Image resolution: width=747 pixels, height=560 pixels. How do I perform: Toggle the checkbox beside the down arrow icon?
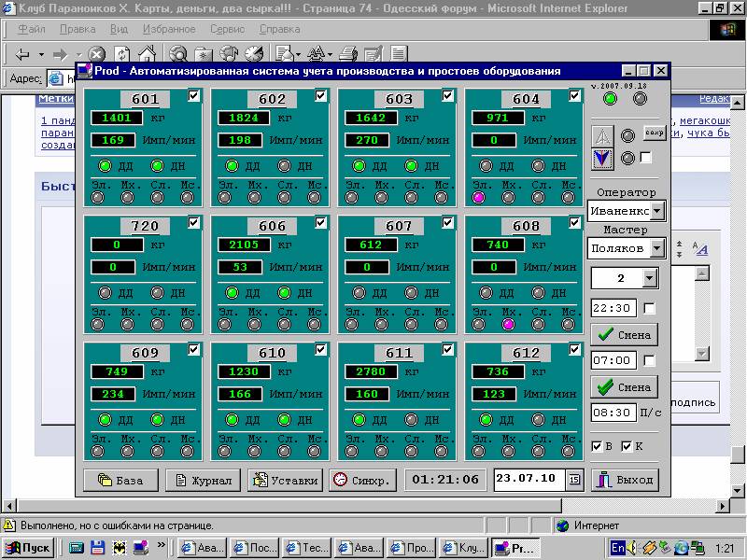[645, 158]
